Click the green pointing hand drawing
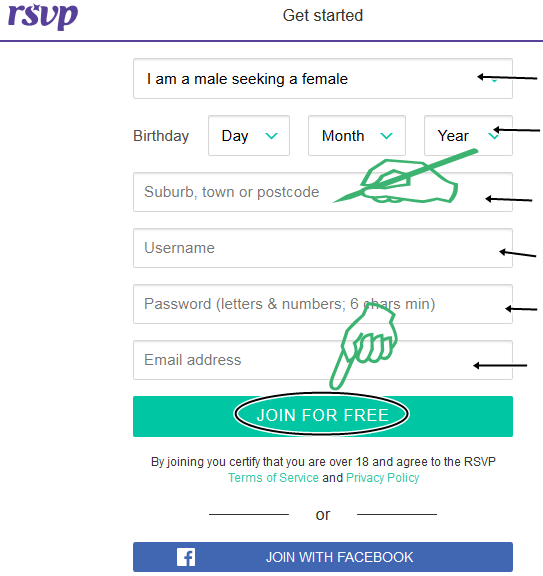543x576 pixels. pyautogui.click(x=363, y=346)
